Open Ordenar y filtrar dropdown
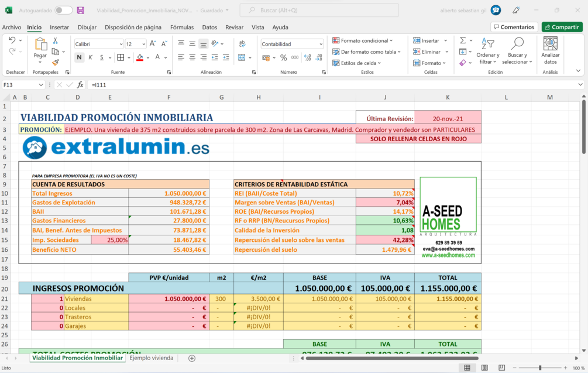The height and width of the screenshot is (373, 588). (488, 51)
